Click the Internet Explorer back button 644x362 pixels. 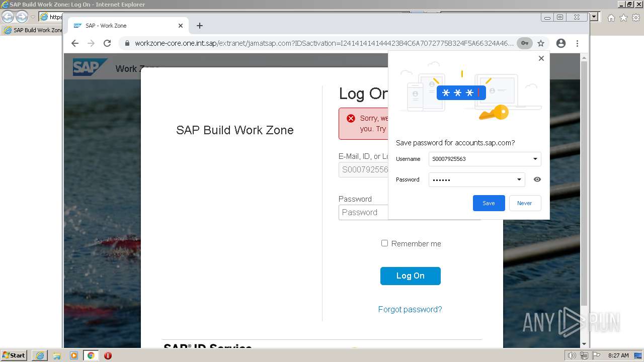(8, 17)
